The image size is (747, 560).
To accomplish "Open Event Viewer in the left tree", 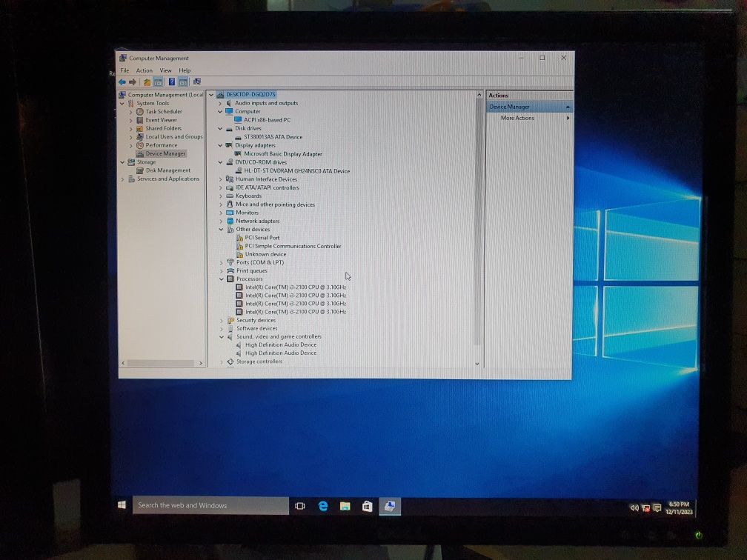I will point(161,120).
